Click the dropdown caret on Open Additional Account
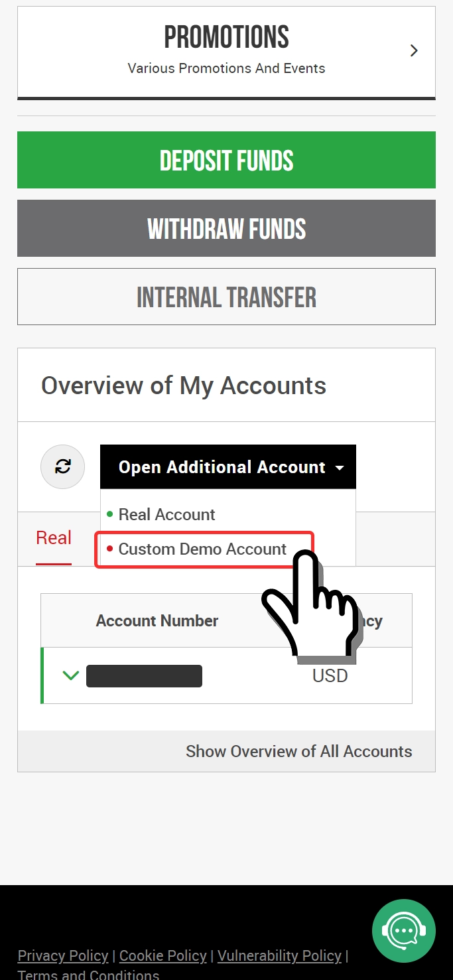The height and width of the screenshot is (980, 453). [340, 468]
